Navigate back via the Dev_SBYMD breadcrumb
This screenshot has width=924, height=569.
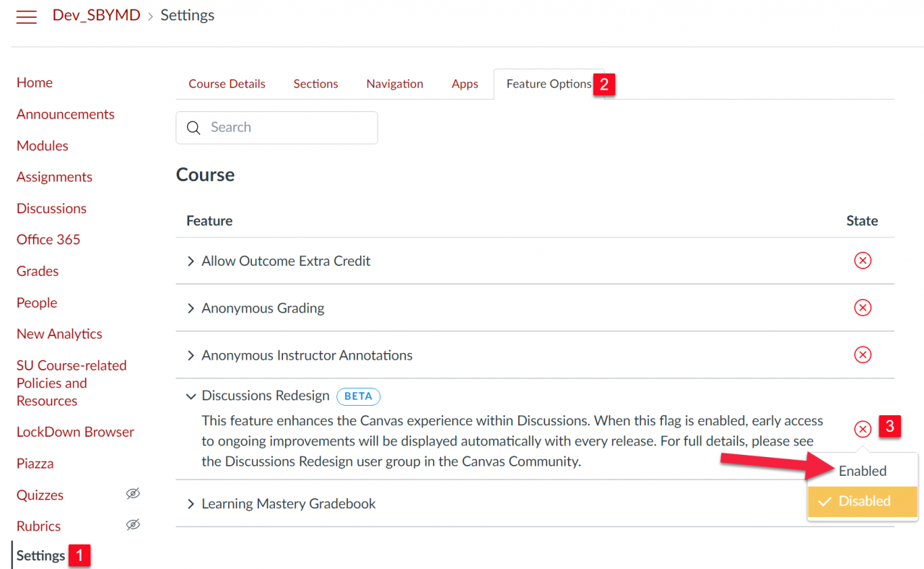click(96, 14)
